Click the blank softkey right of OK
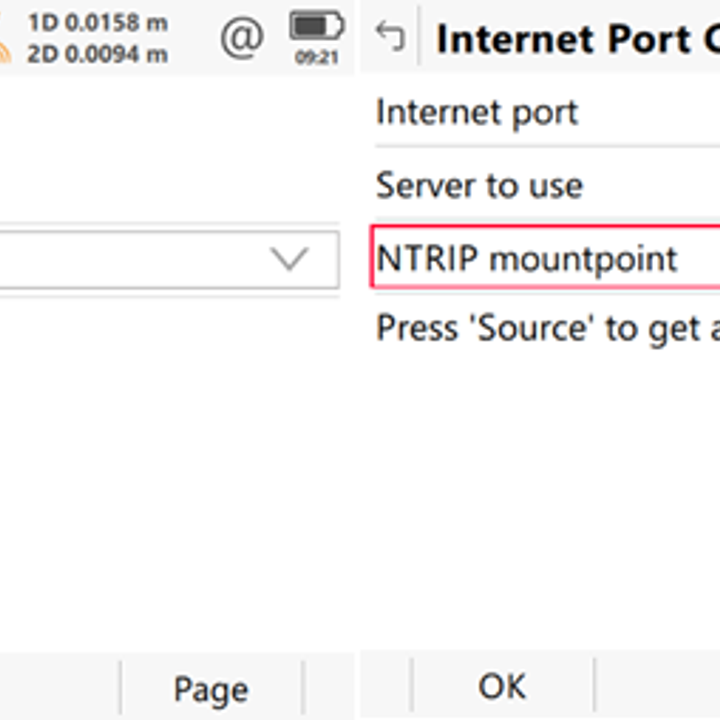Viewport: 720px width, 720px height. 657,686
